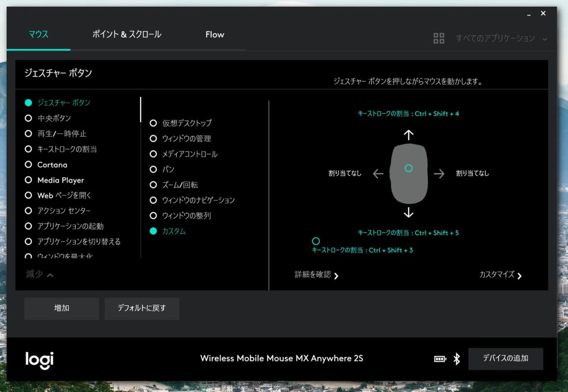Click the down arrow gesture direction

click(409, 212)
